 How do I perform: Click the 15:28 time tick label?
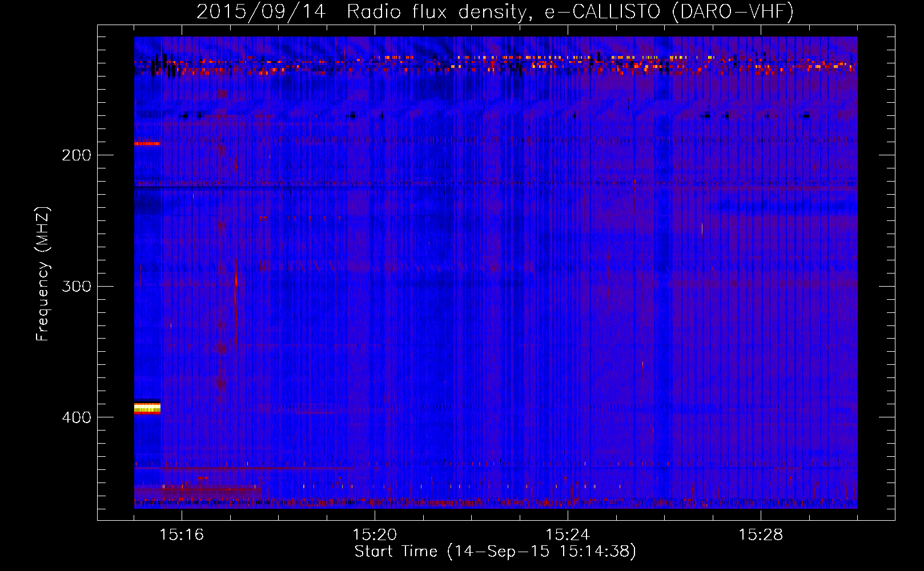pos(761,534)
